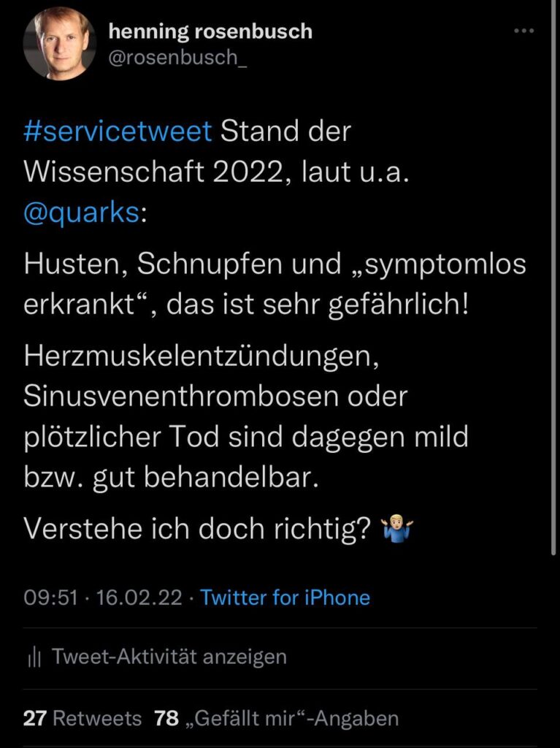Open the Twitter for iPhone source link

tap(285, 598)
